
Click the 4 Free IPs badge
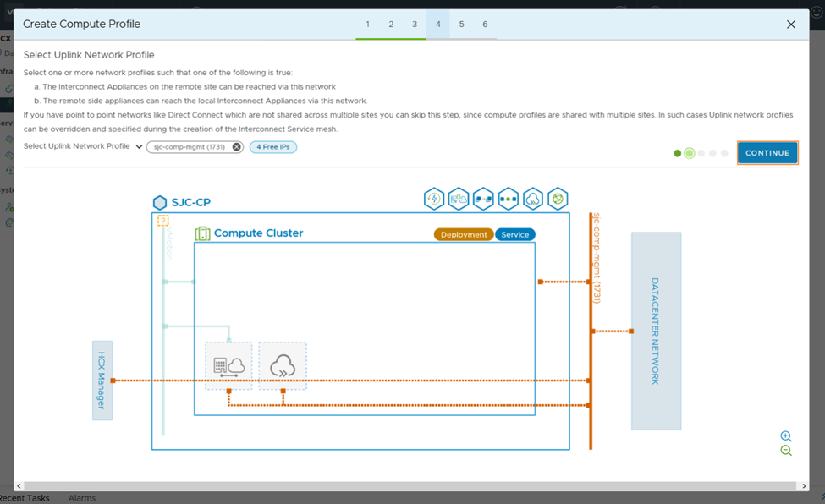[x=273, y=147]
